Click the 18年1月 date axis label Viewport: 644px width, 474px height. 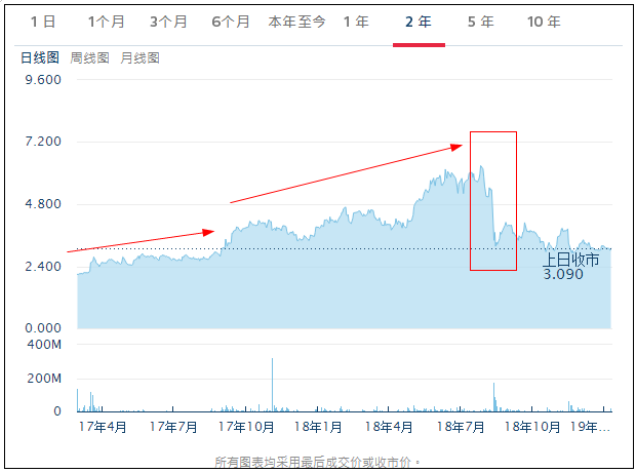coord(319,426)
